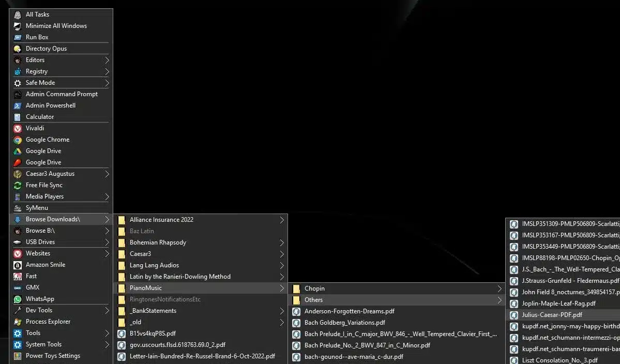
Task: Launch Admin Powershell
Action: point(50,105)
